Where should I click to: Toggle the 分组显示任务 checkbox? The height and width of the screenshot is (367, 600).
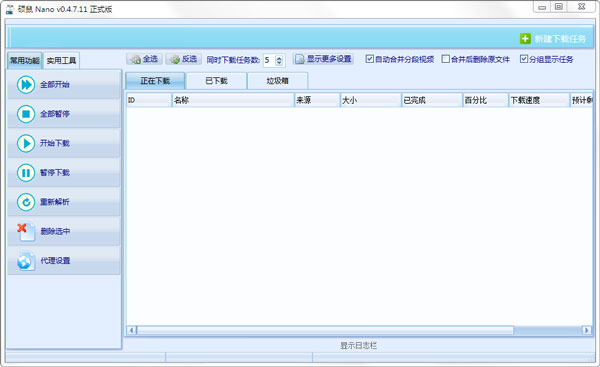[524, 59]
